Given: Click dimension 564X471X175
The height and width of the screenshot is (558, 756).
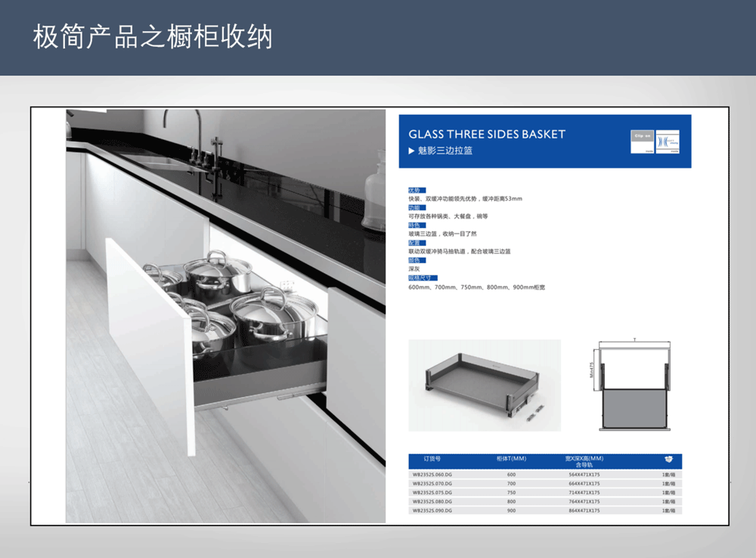Looking at the screenshot, I should coord(584,475).
